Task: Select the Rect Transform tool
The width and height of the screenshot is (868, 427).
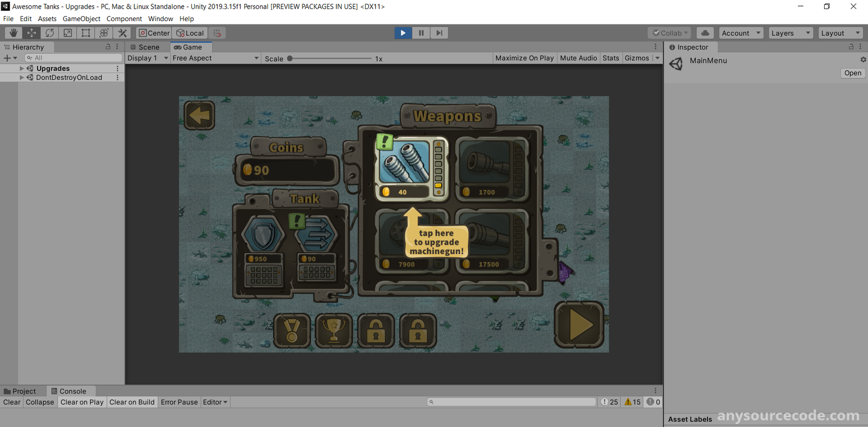Action: pos(86,33)
